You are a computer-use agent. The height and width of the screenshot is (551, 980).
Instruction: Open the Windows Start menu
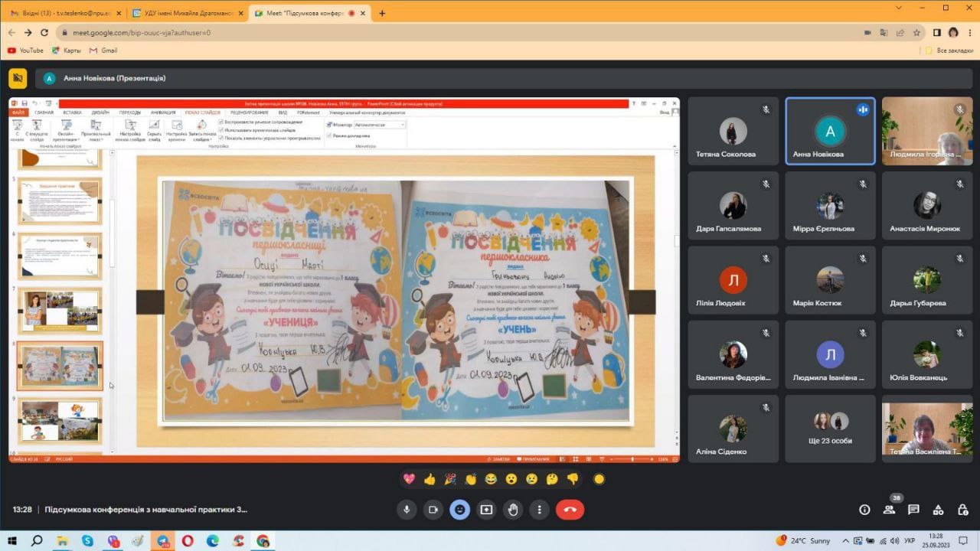[x=12, y=540]
